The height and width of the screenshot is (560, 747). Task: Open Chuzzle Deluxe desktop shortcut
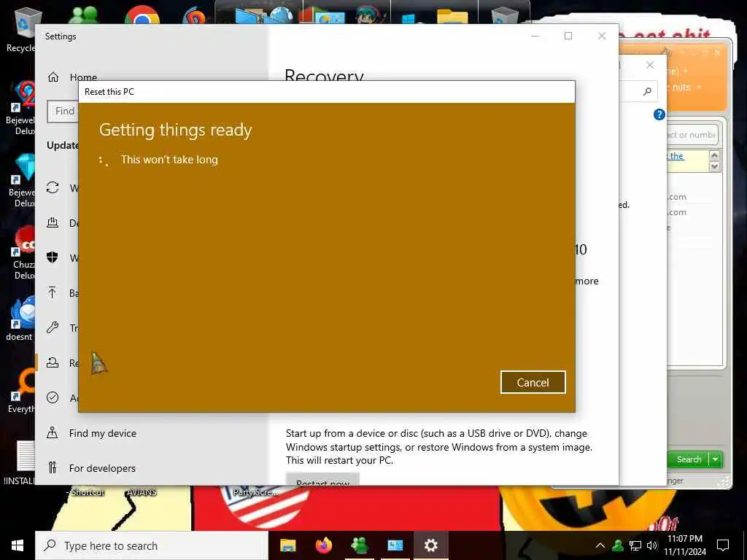click(24, 253)
